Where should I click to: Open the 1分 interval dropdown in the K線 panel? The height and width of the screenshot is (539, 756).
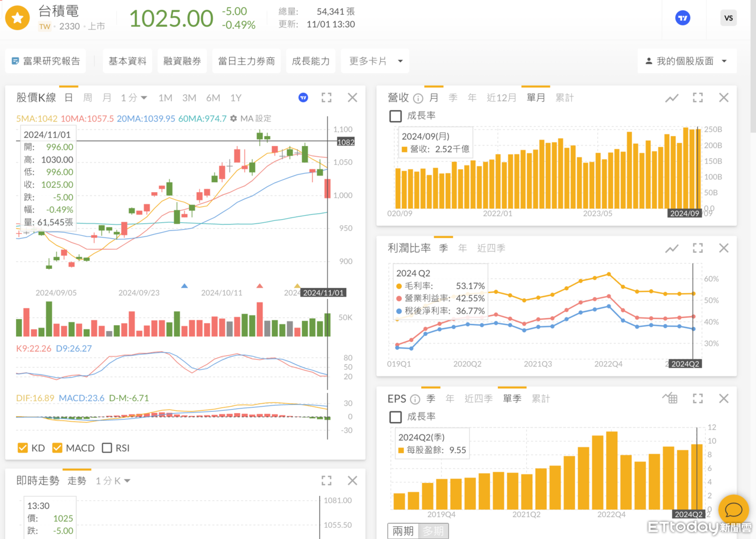[134, 98]
